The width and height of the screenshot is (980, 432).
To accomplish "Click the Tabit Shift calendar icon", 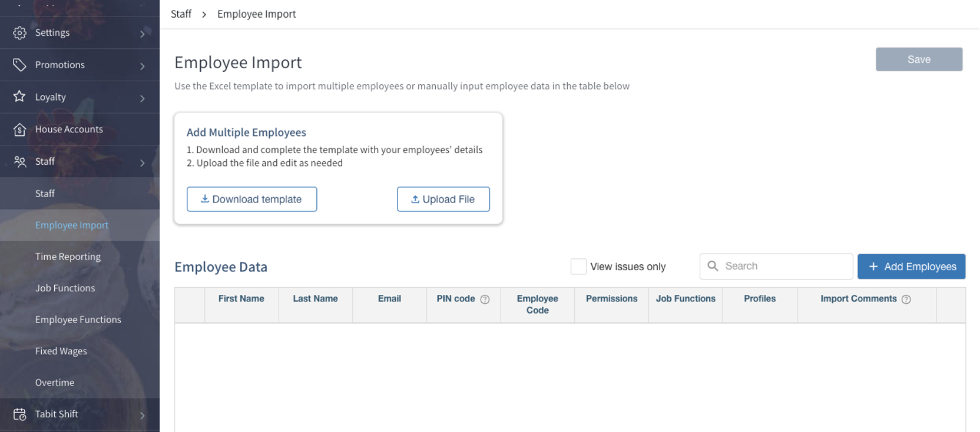I will 19,414.
